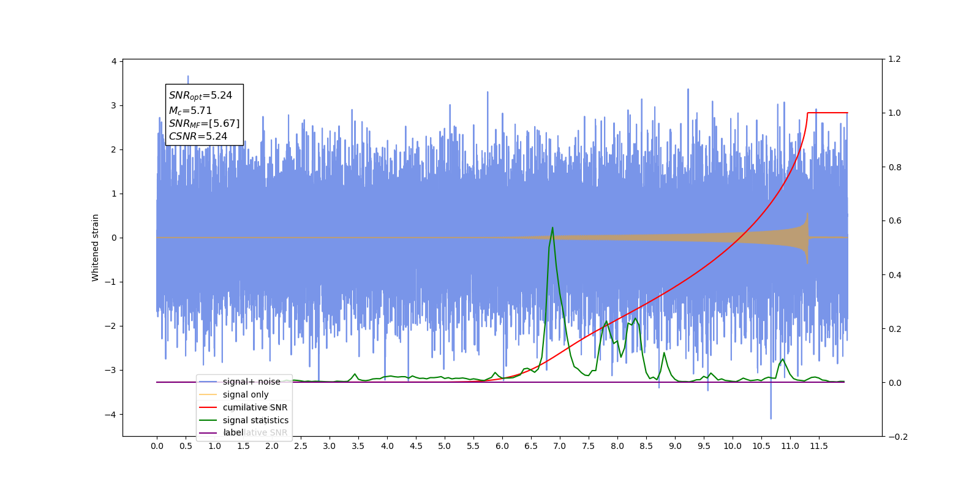Click the 'Whitened strain' y-axis label
Viewport: 980px width, 490px height.
[x=96, y=247]
